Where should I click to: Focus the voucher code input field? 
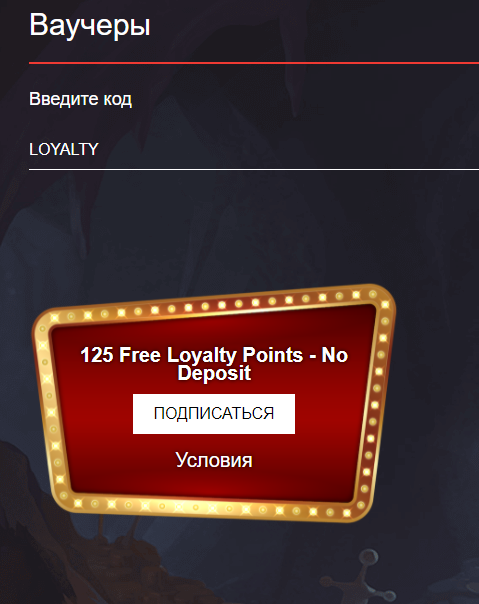click(254, 149)
